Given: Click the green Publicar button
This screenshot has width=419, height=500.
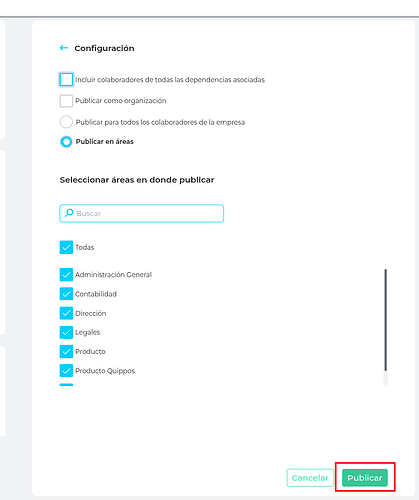Looking at the screenshot, I should (365, 478).
